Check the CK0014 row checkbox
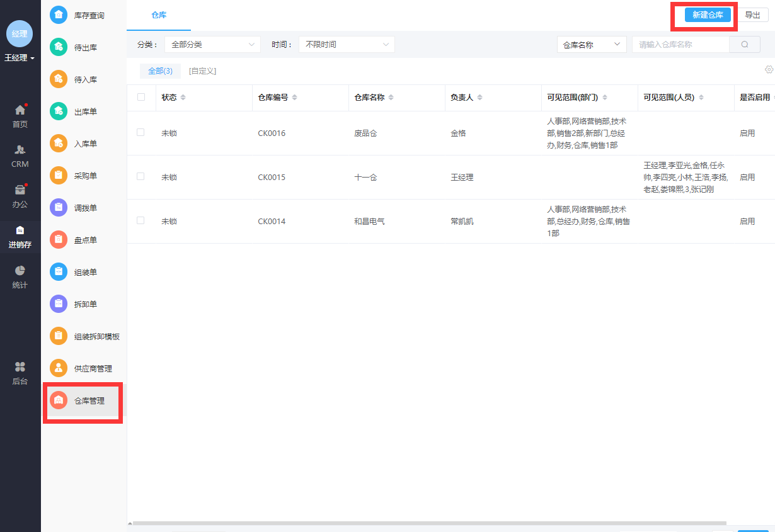 click(141, 220)
